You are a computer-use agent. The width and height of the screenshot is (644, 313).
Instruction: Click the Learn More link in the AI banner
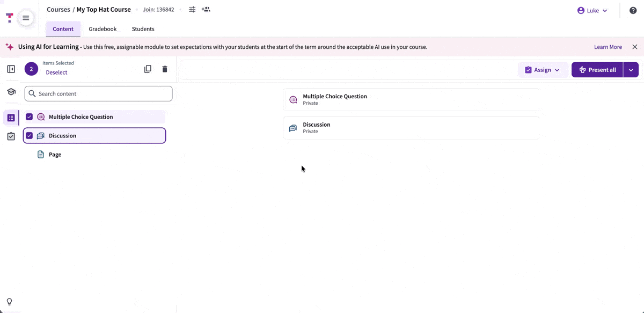tap(608, 47)
